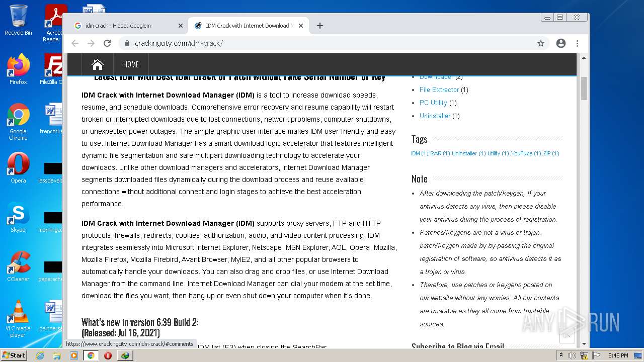
Task: Click the forward navigation arrow
Action: (x=91, y=43)
